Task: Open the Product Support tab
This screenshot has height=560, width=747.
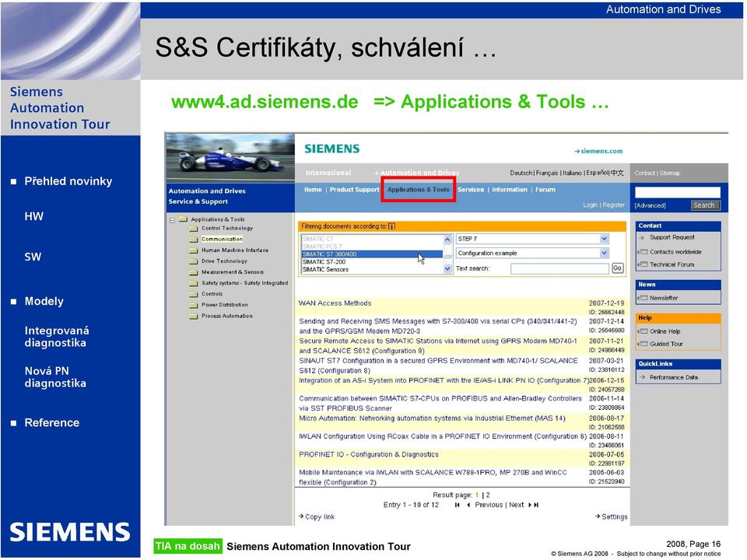Action: click(355, 190)
